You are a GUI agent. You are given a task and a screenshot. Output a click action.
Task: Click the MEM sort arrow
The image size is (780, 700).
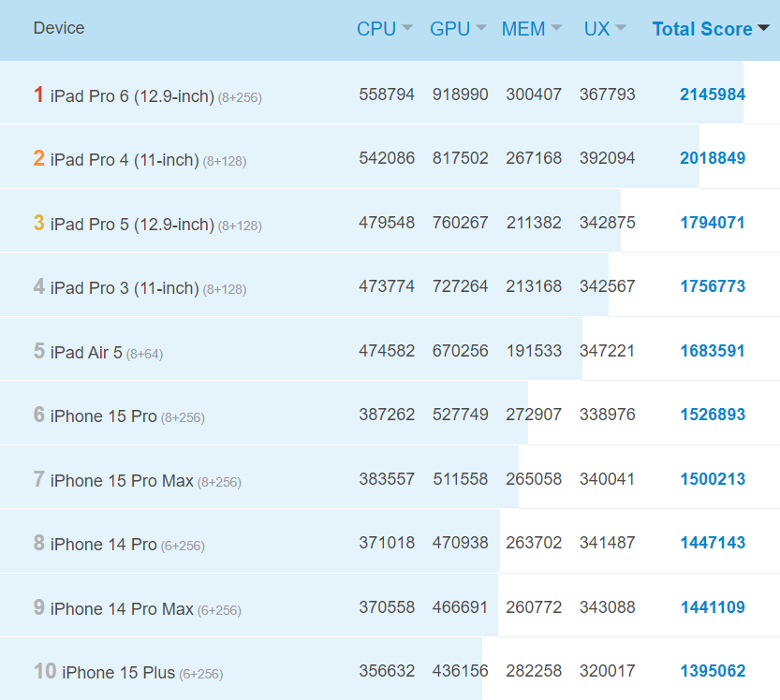pos(557,28)
